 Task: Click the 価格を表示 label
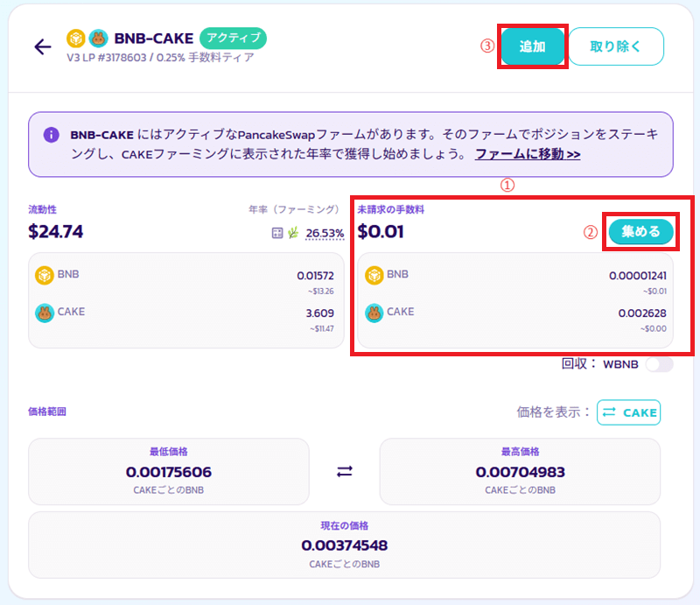click(554, 412)
